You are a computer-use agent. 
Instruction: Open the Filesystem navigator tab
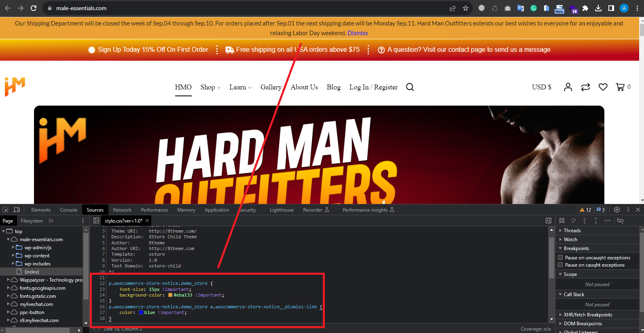32,221
